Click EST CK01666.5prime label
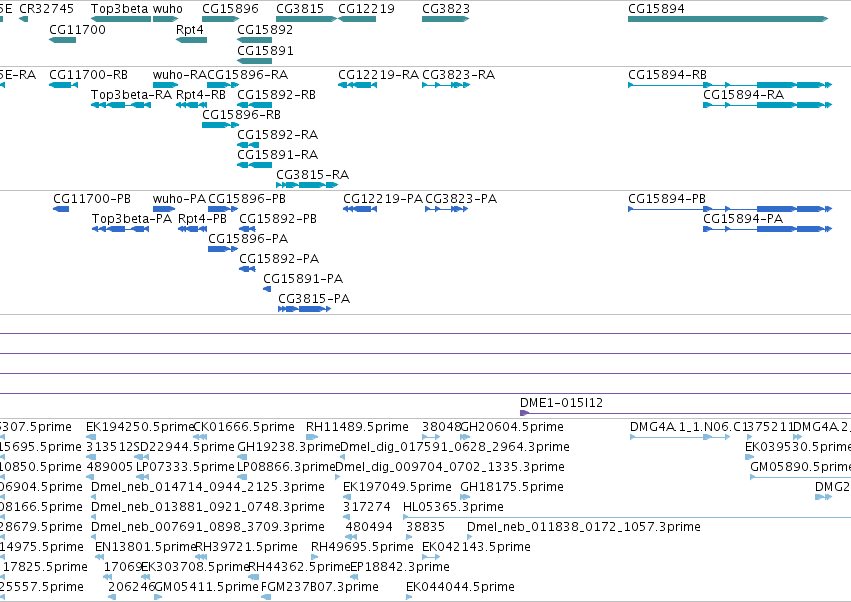 click(x=244, y=427)
